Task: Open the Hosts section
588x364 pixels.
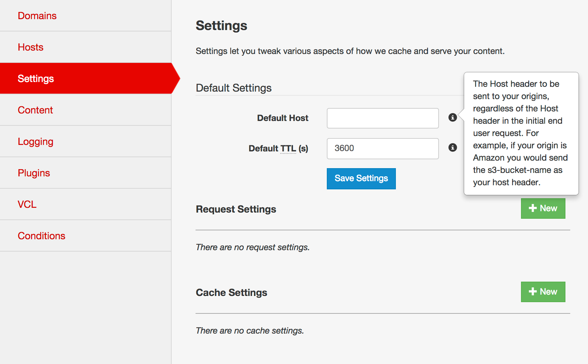Action: click(30, 47)
